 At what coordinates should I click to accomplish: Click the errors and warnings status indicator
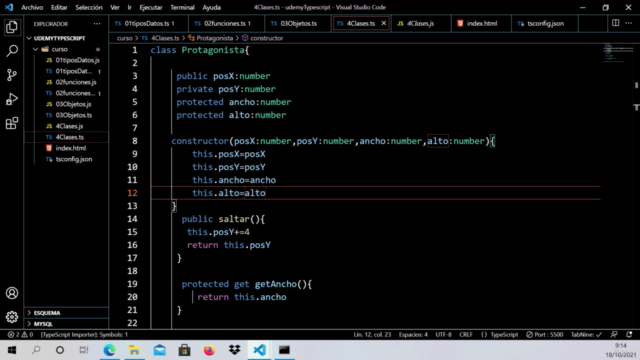pos(20,335)
